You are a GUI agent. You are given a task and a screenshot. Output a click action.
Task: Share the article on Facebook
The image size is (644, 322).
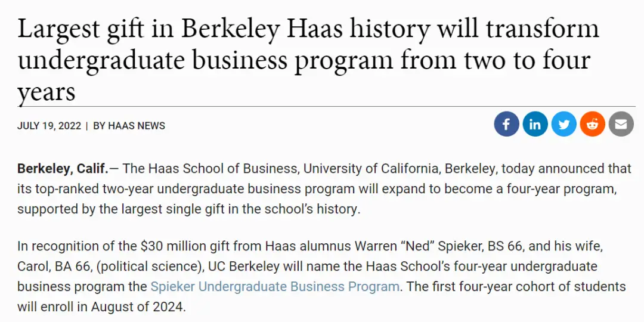[x=506, y=124]
